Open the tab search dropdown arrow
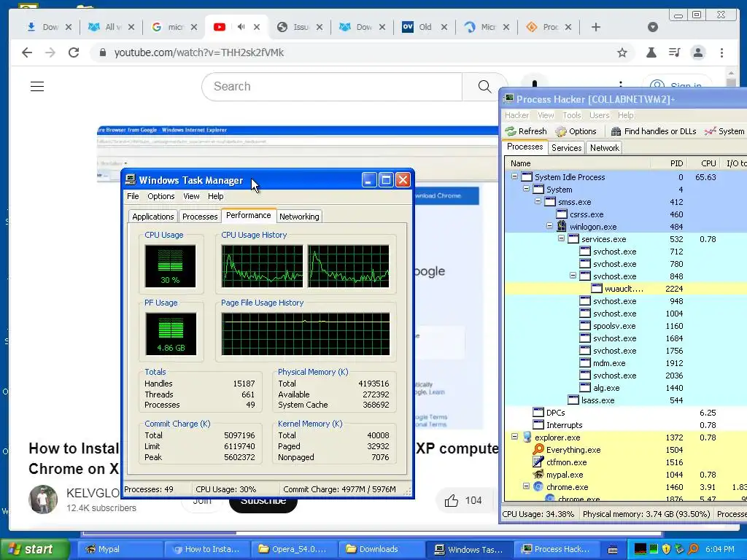The width and height of the screenshot is (747, 560). pos(653,27)
